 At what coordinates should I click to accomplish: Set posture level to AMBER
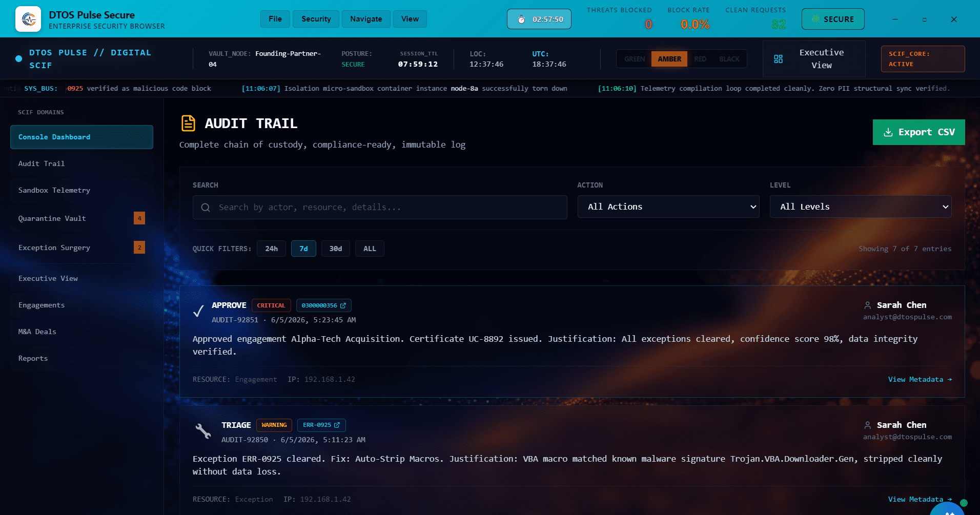tap(669, 59)
